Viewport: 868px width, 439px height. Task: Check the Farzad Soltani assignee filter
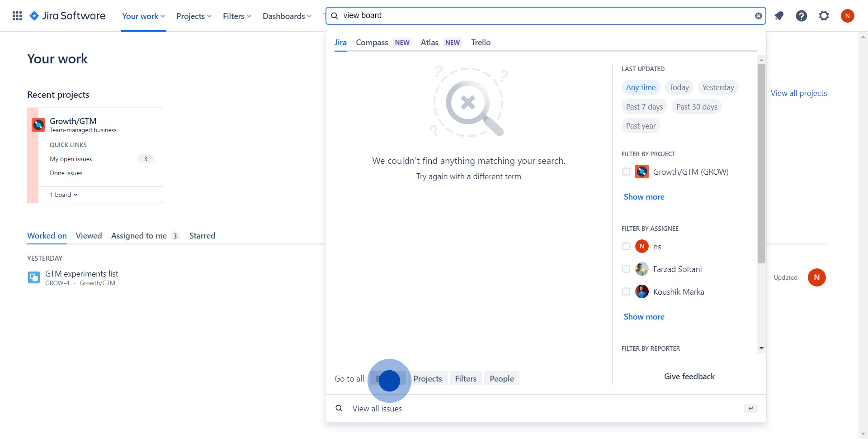pyautogui.click(x=626, y=269)
